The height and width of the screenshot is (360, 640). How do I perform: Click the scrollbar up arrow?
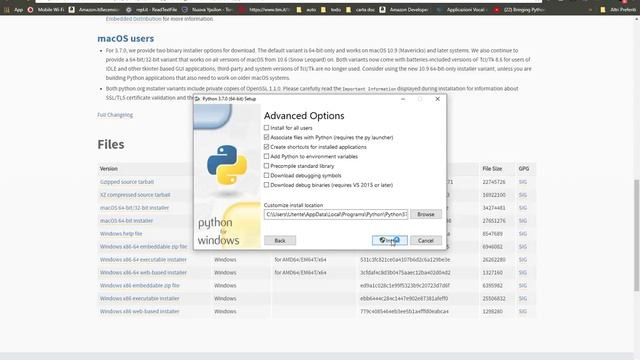tap(637, 18)
